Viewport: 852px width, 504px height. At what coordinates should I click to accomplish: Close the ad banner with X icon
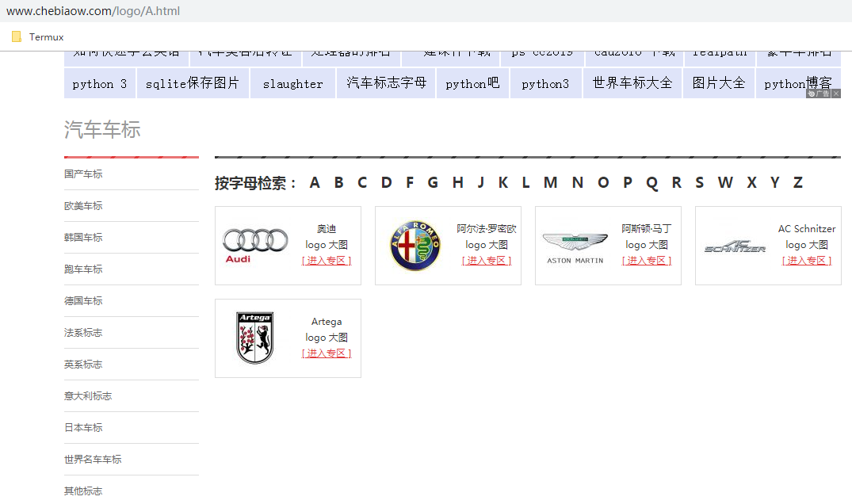point(836,94)
